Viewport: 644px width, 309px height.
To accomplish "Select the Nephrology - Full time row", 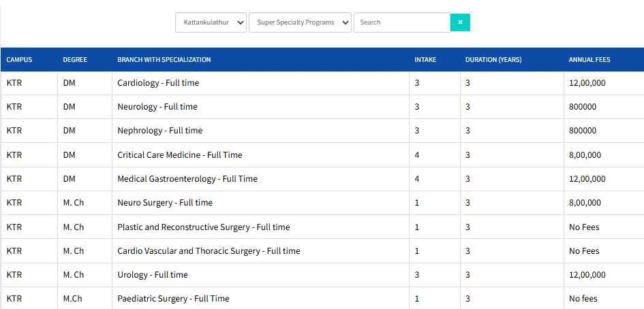I will click(x=160, y=131).
